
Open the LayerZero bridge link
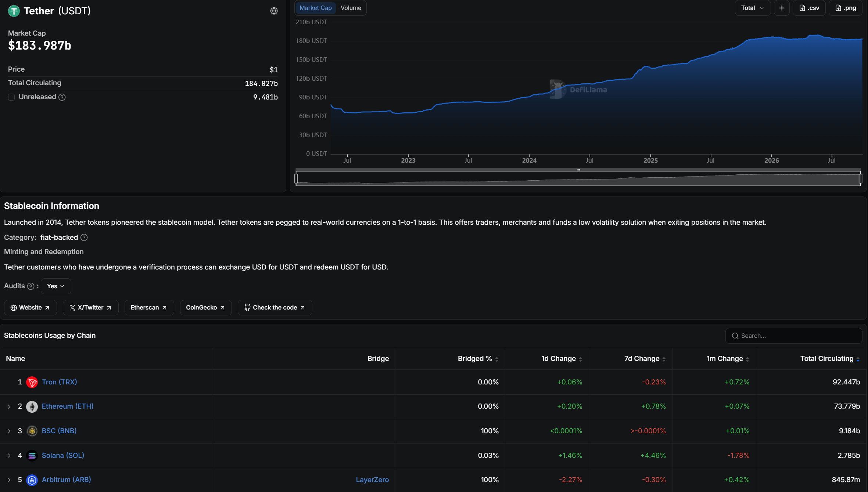click(x=372, y=480)
